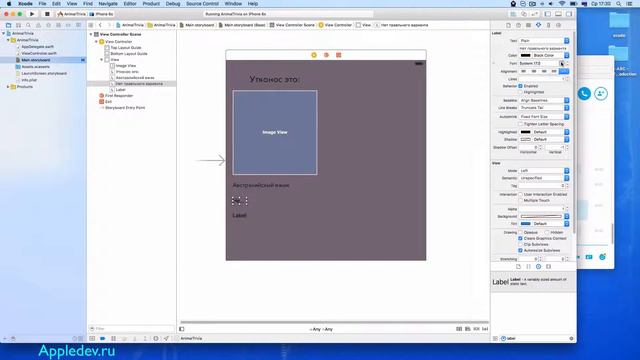Open the Editor menu
The image size is (640, 360).
pyautogui.click(x=130, y=4)
